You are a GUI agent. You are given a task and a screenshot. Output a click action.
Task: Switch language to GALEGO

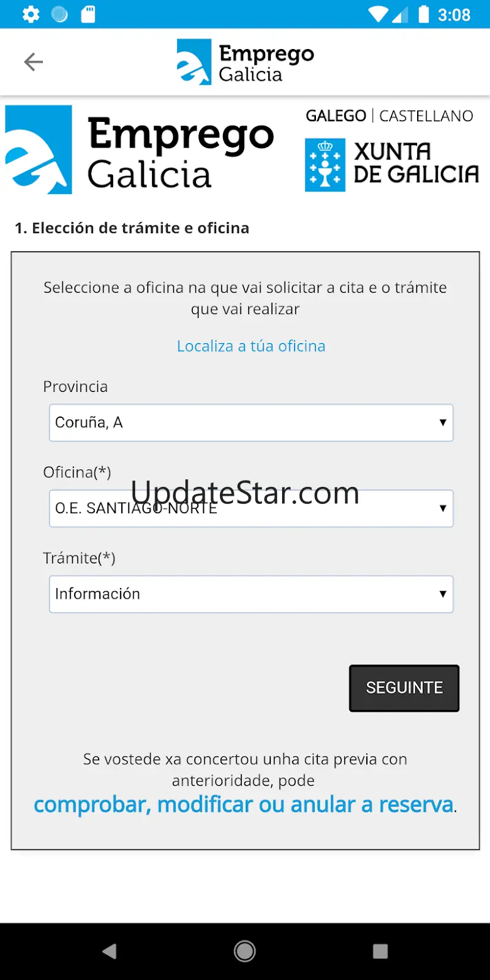(x=336, y=116)
